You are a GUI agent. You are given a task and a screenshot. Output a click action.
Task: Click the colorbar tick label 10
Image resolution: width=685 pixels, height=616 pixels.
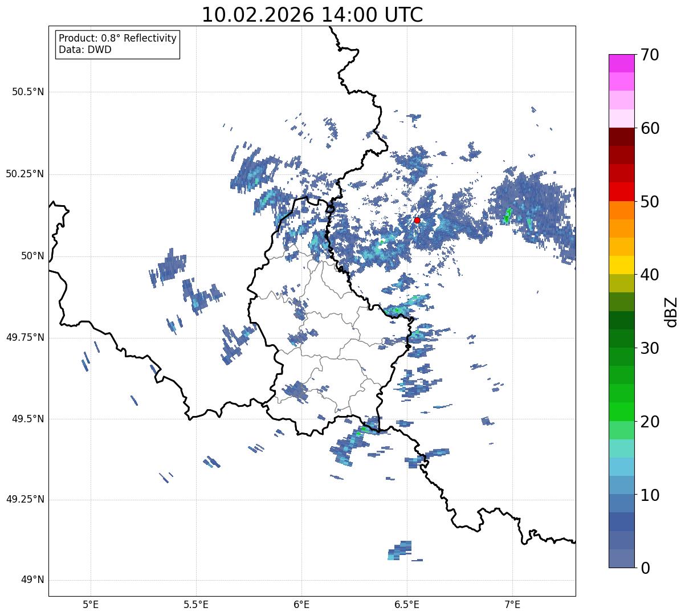650,495
